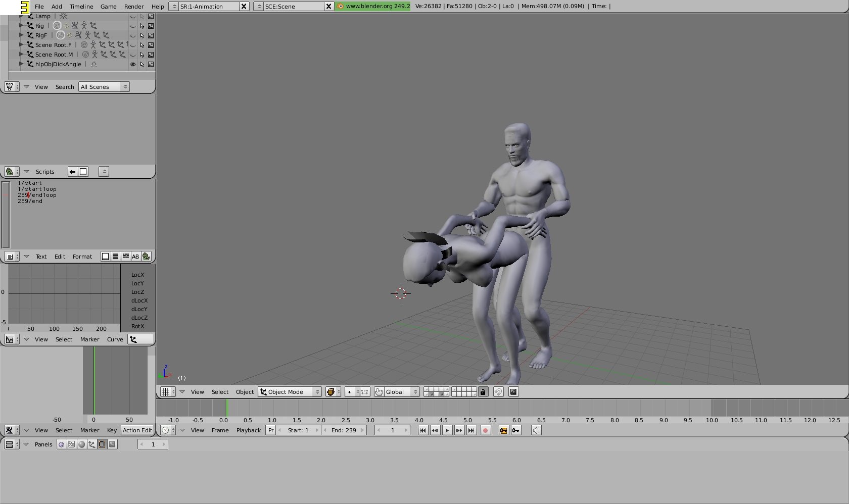The width and height of the screenshot is (849, 504).
Task: Click the pivot point selector icon
Action: 352,392
